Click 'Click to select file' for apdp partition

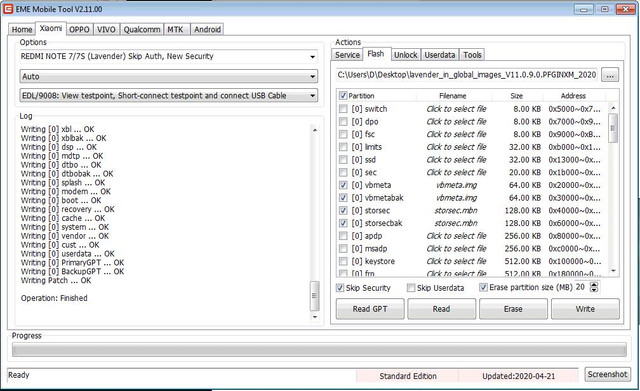(456, 236)
